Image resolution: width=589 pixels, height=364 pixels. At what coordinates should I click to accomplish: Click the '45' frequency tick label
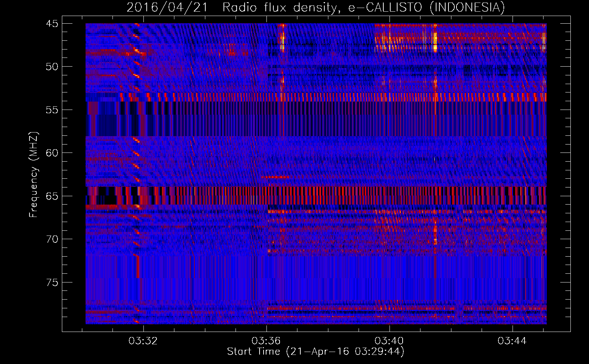pos(52,24)
